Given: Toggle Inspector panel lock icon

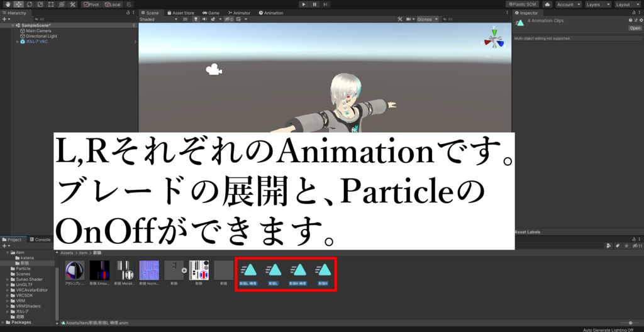Looking at the screenshot, I should 634,13.
